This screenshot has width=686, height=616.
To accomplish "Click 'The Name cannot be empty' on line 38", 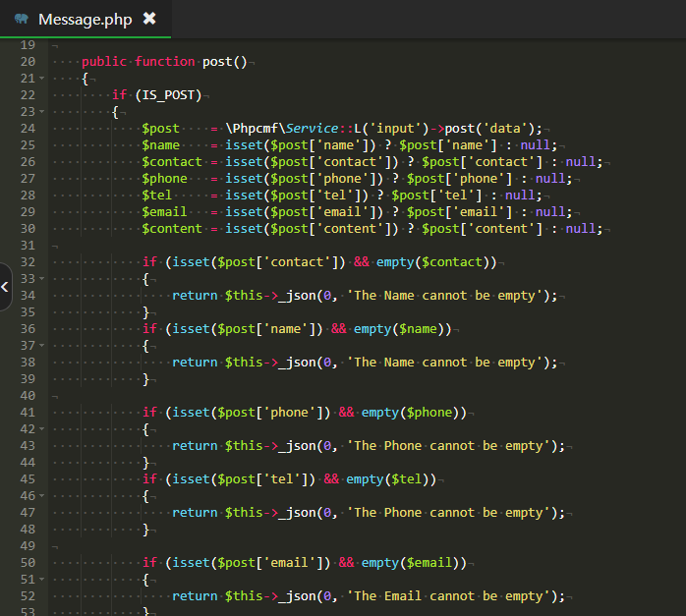I will 444,363.
